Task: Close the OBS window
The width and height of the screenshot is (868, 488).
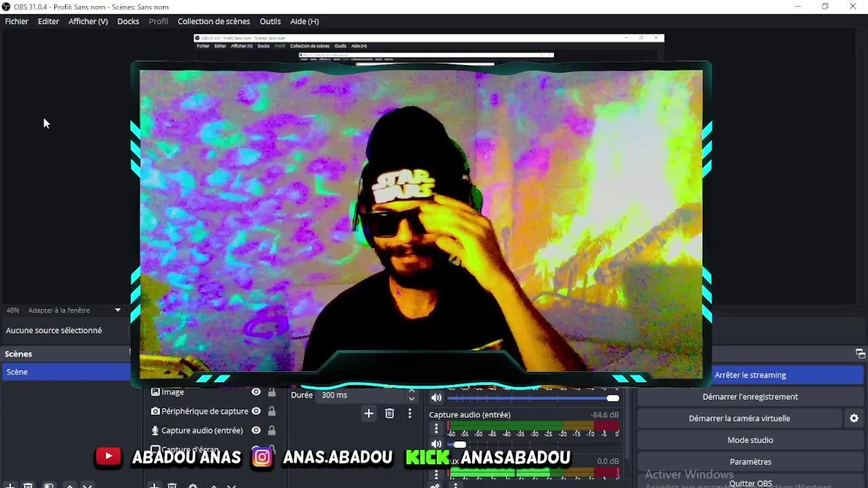Action: click(x=853, y=7)
